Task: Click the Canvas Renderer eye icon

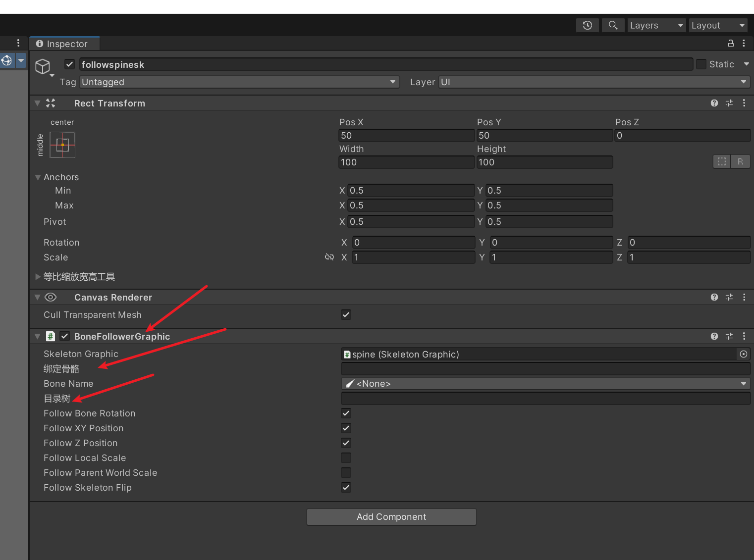Action: tap(51, 297)
